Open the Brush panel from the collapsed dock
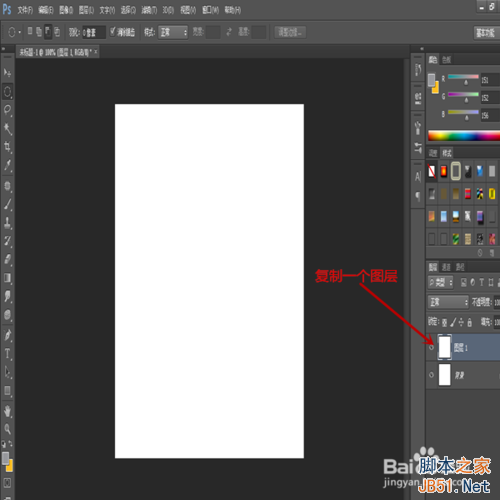 (418, 128)
